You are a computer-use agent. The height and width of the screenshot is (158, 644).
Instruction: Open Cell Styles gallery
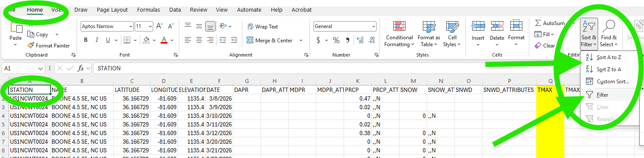pos(452,34)
